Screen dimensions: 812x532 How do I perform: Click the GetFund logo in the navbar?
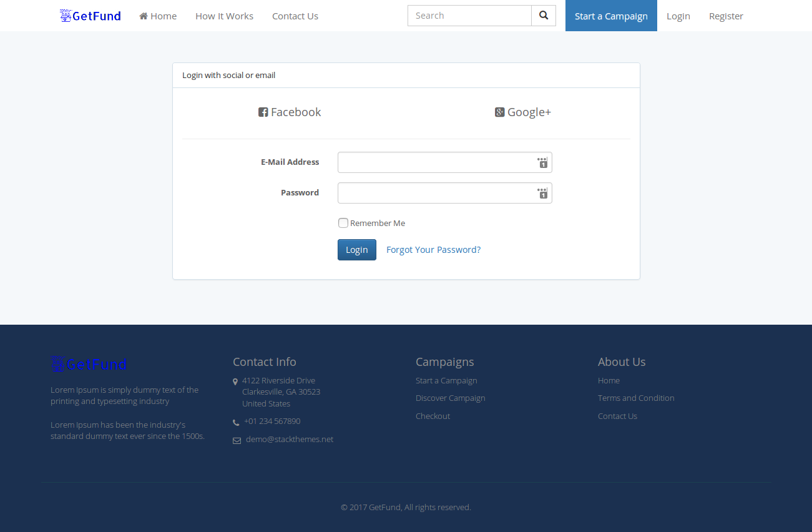coord(90,16)
